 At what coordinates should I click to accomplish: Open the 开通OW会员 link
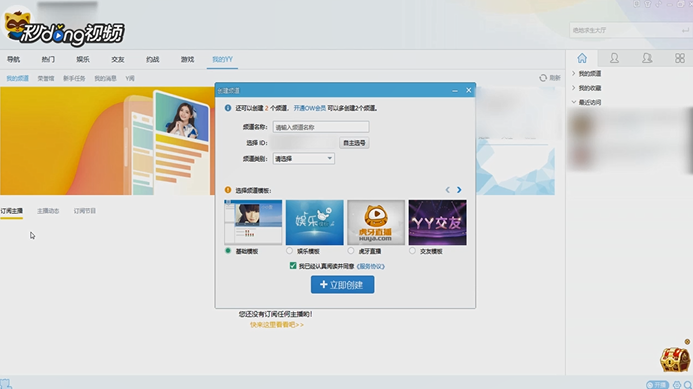click(309, 108)
